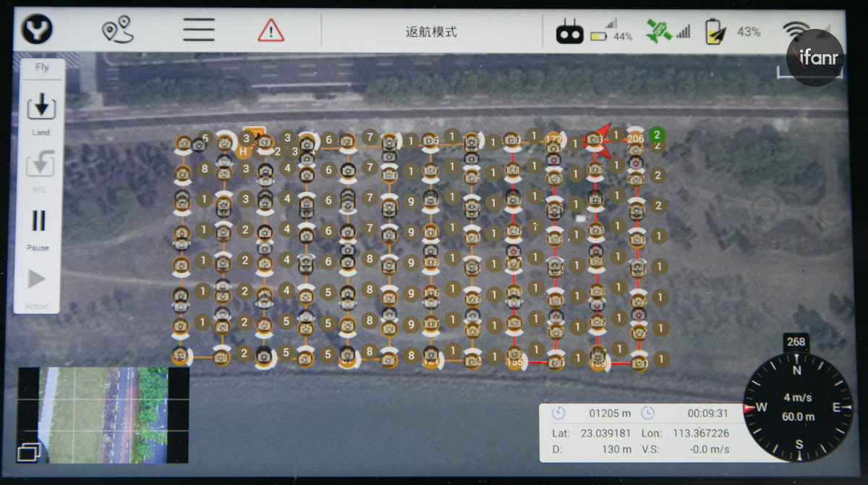Tap the clock icon beside 00:09:31
This screenshot has width=868, height=485.
647,413
